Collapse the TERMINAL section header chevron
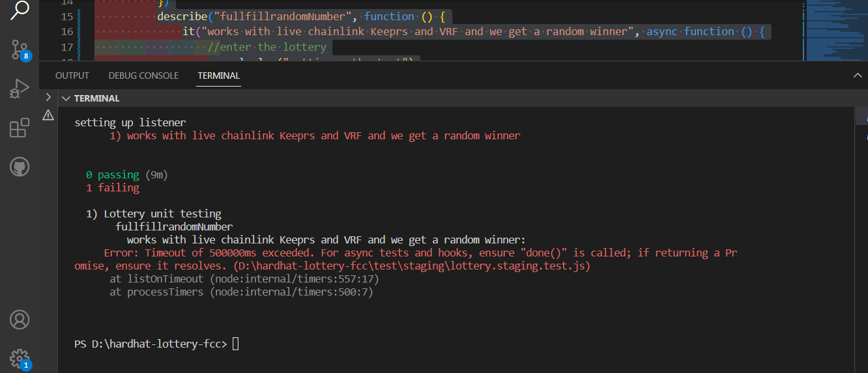The height and width of the screenshot is (373, 868). (66, 98)
